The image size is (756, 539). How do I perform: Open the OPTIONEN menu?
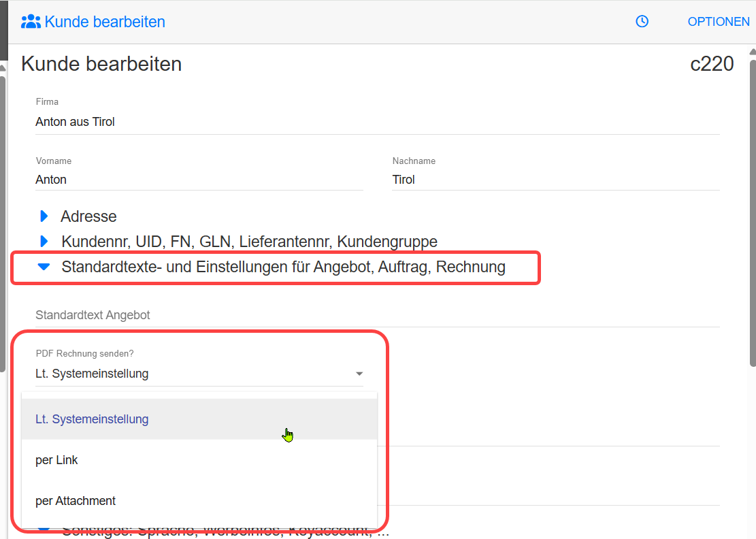coord(718,22)
